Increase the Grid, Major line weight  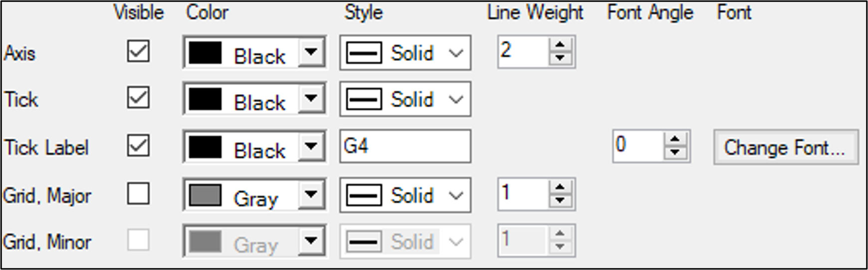point(560,188)
